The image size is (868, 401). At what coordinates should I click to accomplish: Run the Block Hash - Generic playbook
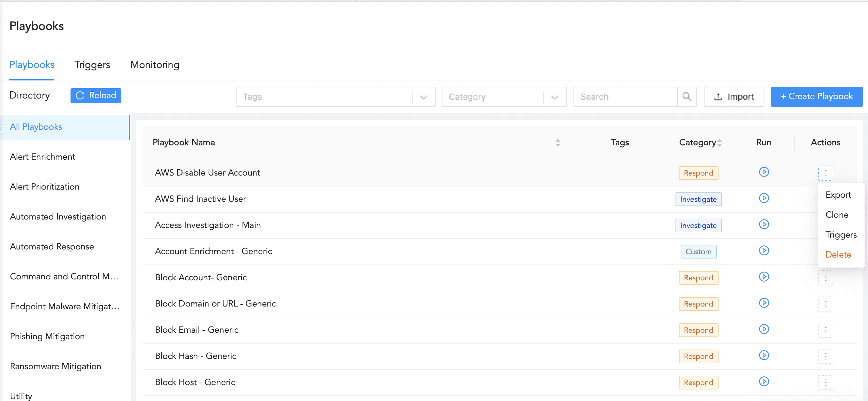point(764,355)
